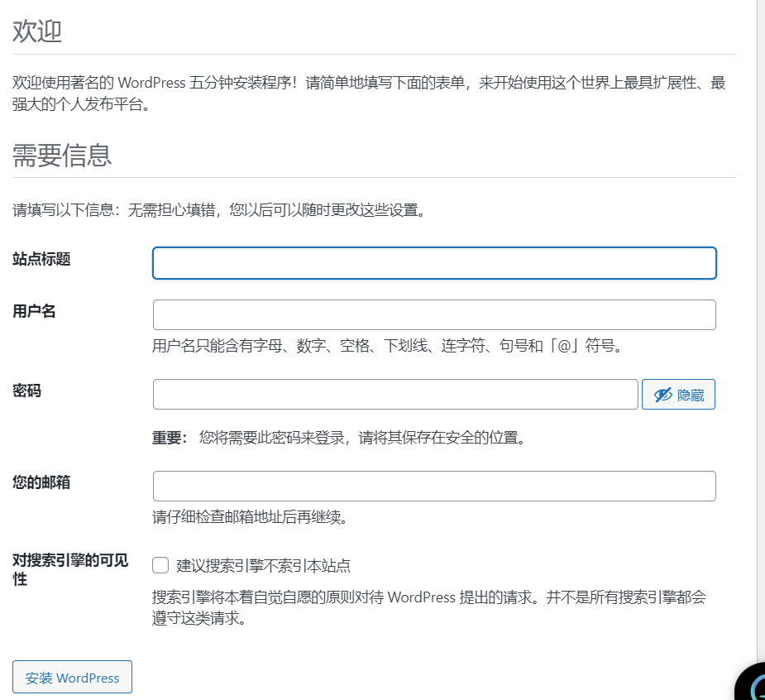This screenshot has width=765, height=700.
Task: Click the 站点标题 field label
Action: pyautogui.click(x=41, y=259)
